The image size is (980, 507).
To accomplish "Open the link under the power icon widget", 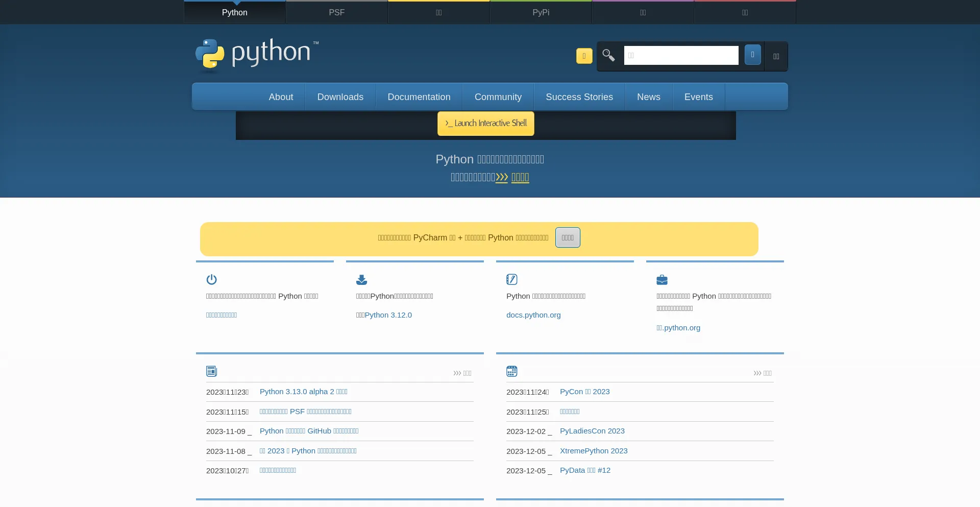I will 222,315.
